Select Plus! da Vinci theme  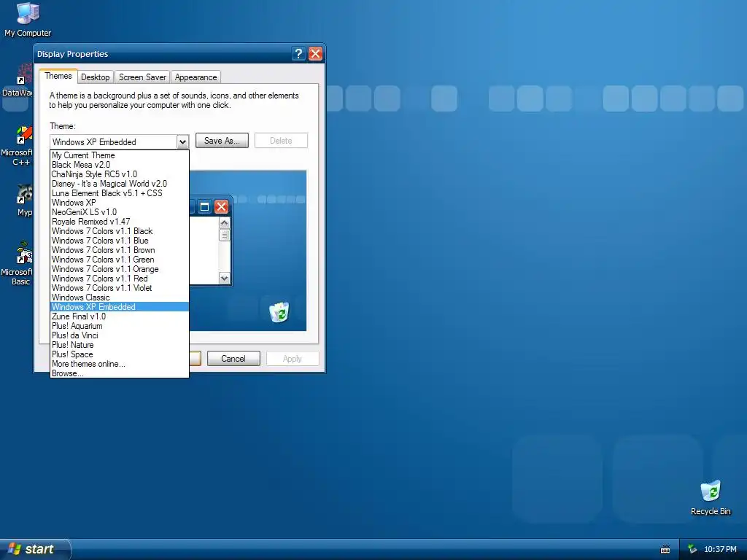point(120,335)
